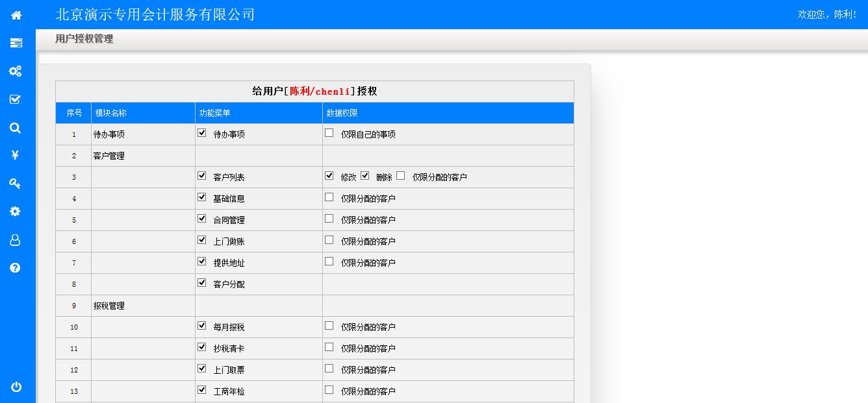Viewport: 868px width, 403px height.
Task: Enable 仅限分配的客户 for 工商年检 row
Action: tap(329, 390)
